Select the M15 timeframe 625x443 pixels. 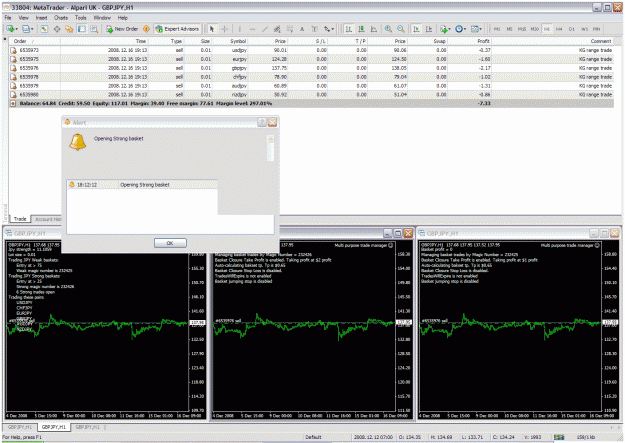point(522,29)
